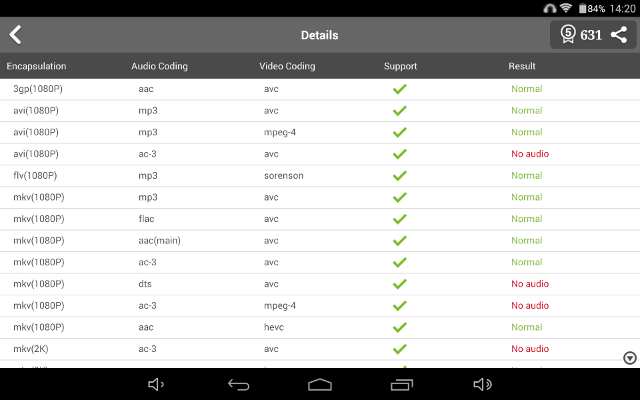Image resolution: width=640 pixels, height=400 pixels.
Task: Select the Encapsulation column header
Action: point(36,66)
